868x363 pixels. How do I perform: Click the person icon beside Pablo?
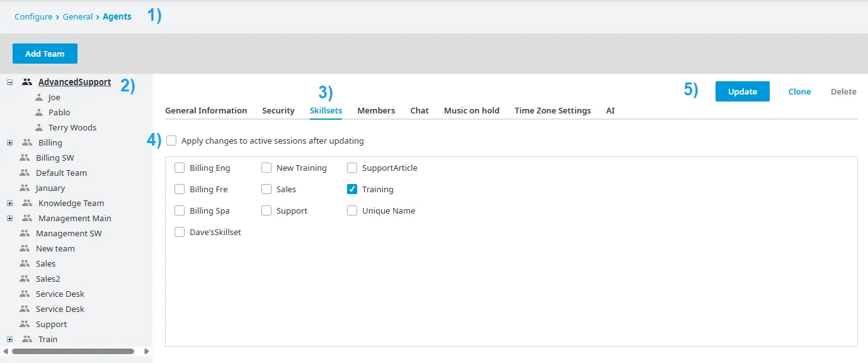(x=39, y=113)
